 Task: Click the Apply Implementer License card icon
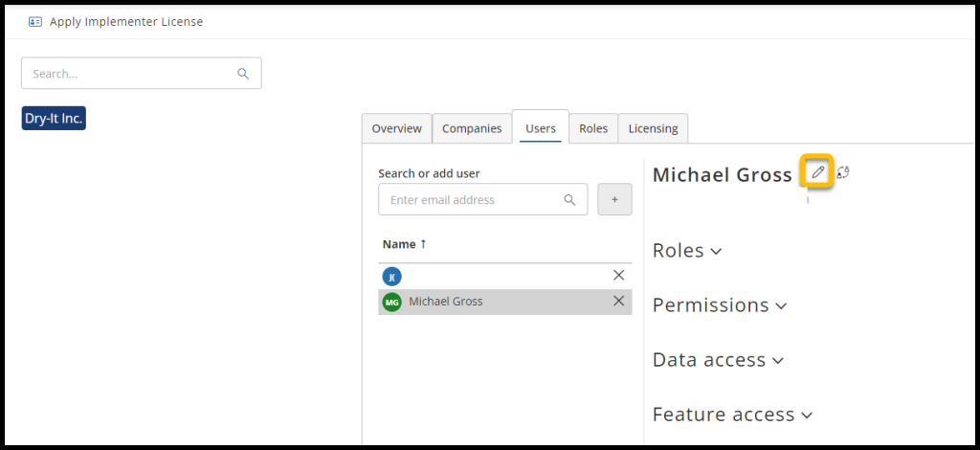[35, 21]
